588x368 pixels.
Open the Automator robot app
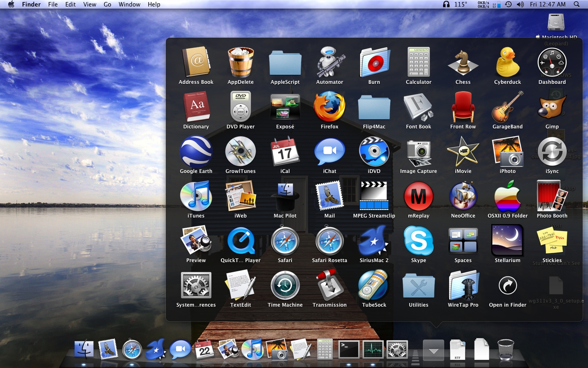(330, 63)
